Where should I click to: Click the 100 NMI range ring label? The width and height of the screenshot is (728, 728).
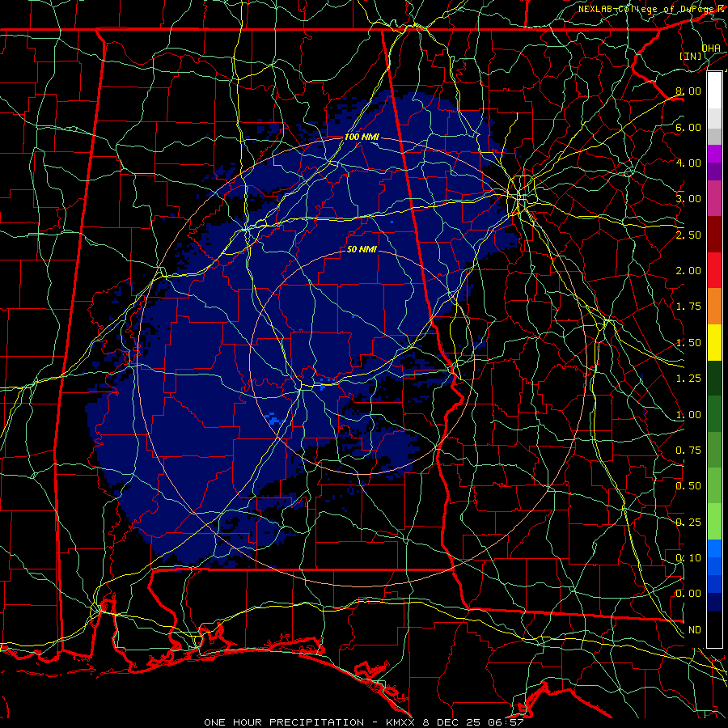tap(362, 137)
